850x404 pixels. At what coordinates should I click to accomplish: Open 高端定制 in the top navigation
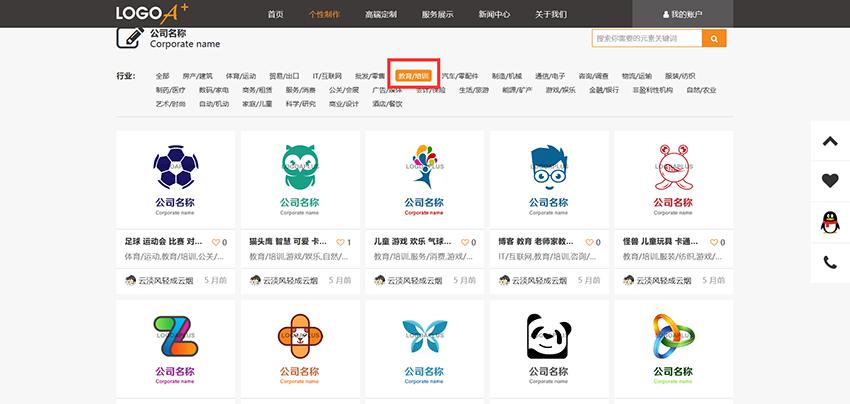click(381, 15)
